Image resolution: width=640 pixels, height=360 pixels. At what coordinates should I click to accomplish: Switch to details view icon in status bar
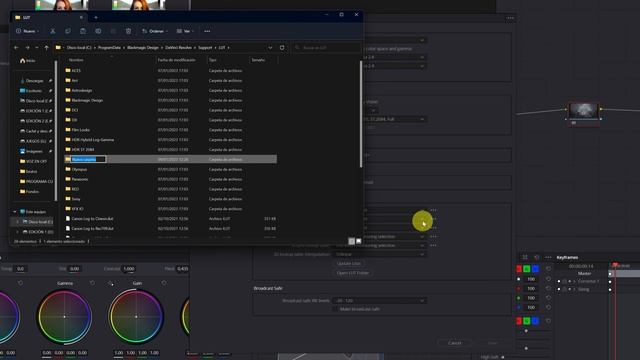click(x=351, y=241)
